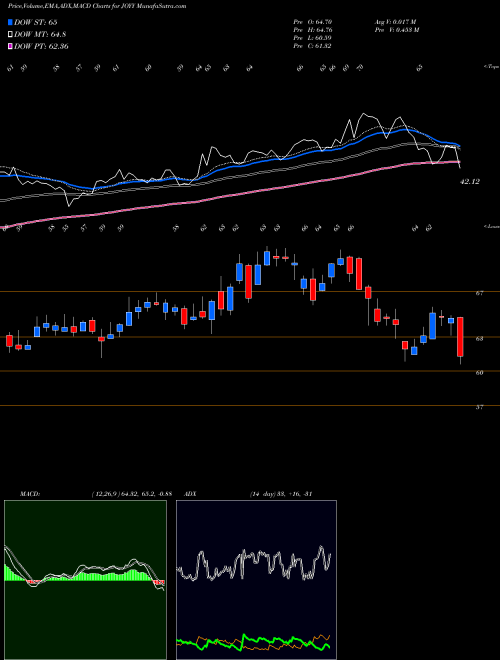This screenshot has height=660, width=500.
Task: Select the 'DOW PT: 62.36' legend label
Action: (41, 46)
